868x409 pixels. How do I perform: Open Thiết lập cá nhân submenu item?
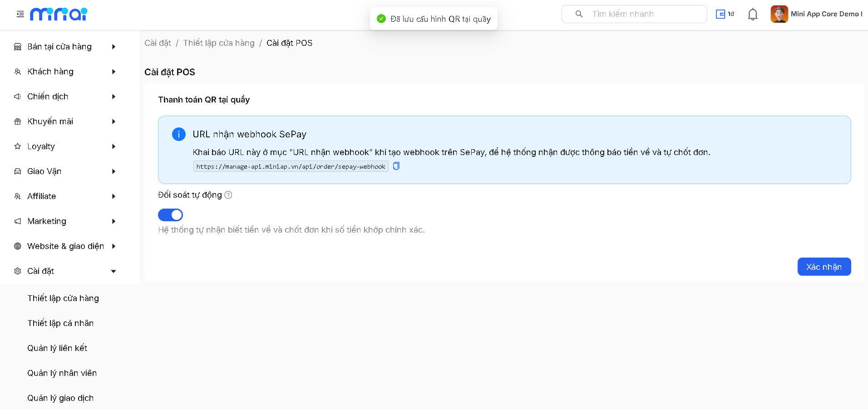pos(60,323)
